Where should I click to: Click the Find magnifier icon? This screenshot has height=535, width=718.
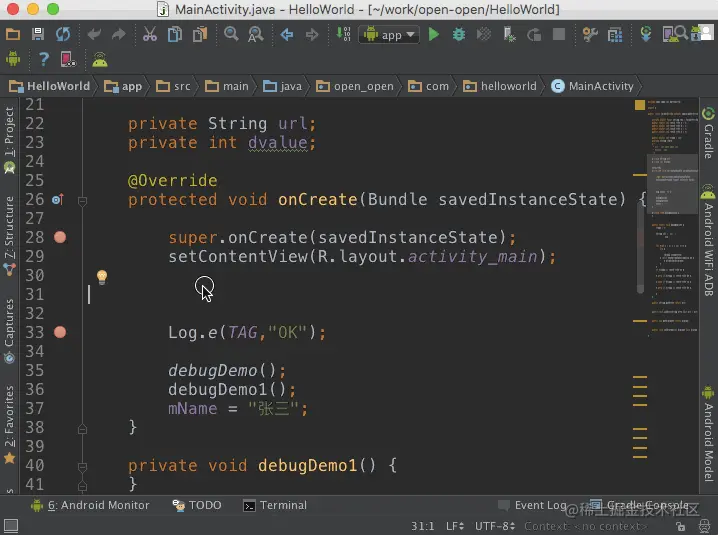(x=231, y=34)
